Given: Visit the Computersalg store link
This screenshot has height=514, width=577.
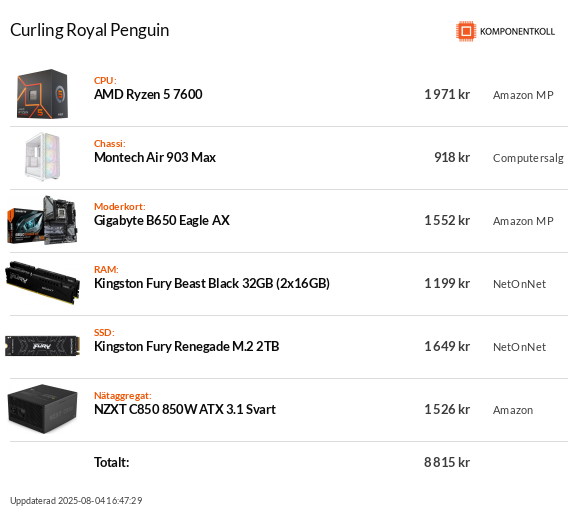Looking at the screenshot, I should (x=528, y=158).
